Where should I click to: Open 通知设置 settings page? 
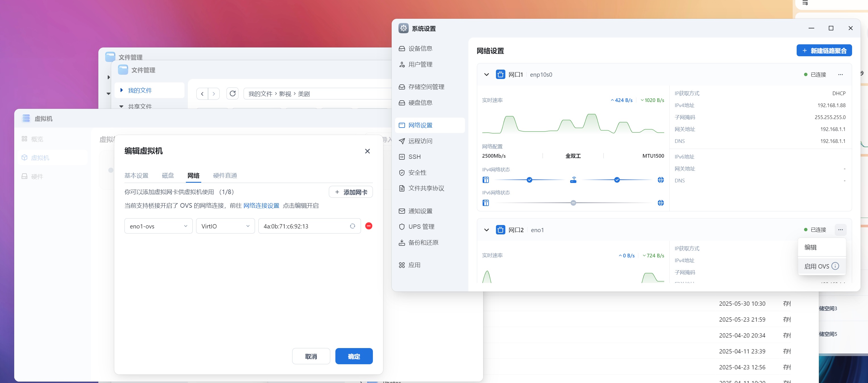[420, 211]
